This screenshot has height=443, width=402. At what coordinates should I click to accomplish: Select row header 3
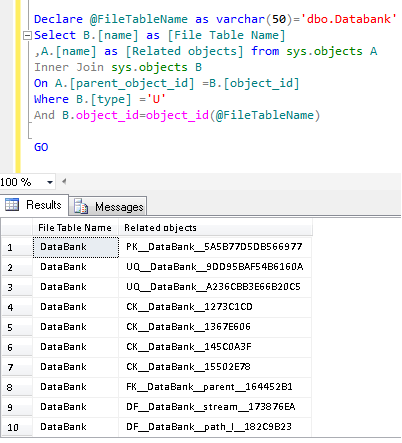point(17,287)
